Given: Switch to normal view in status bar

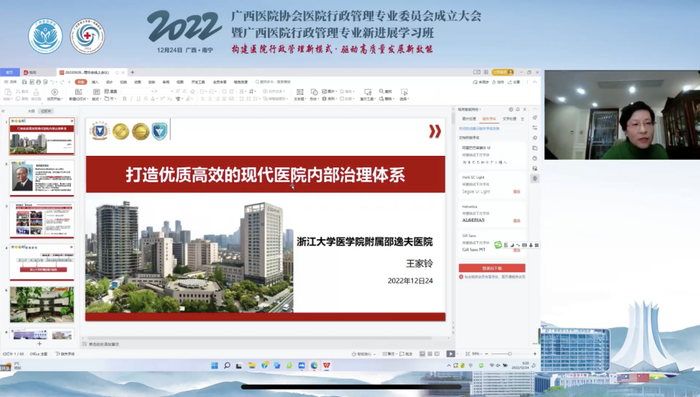Looking at the screenshot, I should (422, 354).
